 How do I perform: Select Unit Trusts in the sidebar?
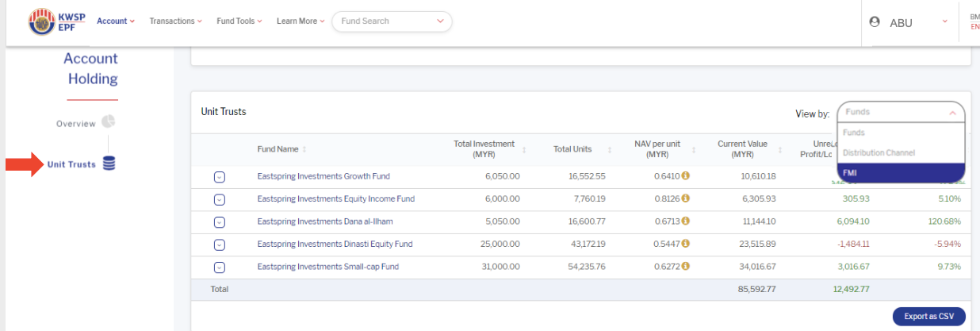tap(71, 164)
